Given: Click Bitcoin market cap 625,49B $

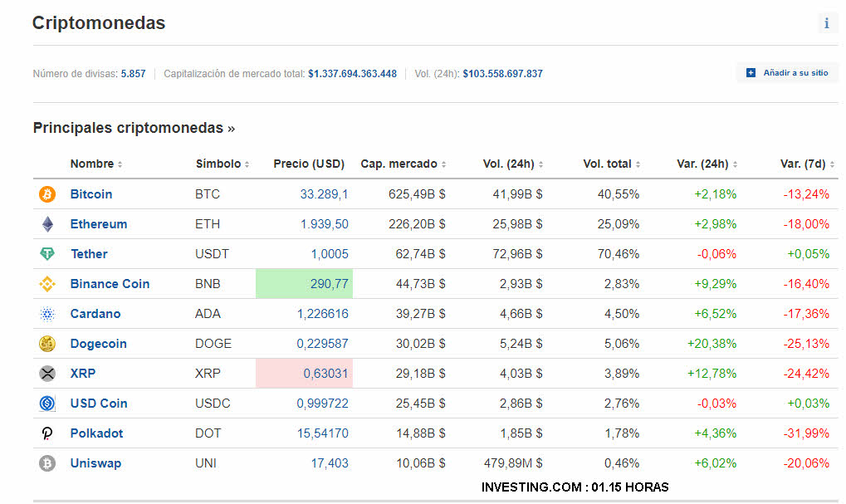Looking at the screenshot, I should [417, 194].
